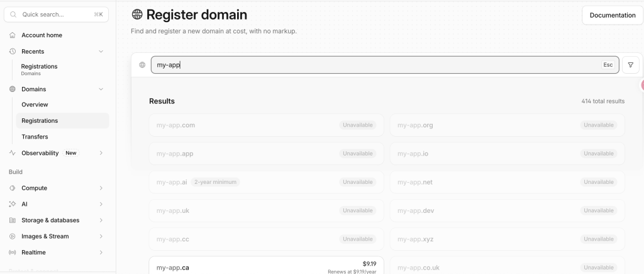Click the Observability pulse icon
The height and width of the screenshot is (274, 644).
point(13,153)
